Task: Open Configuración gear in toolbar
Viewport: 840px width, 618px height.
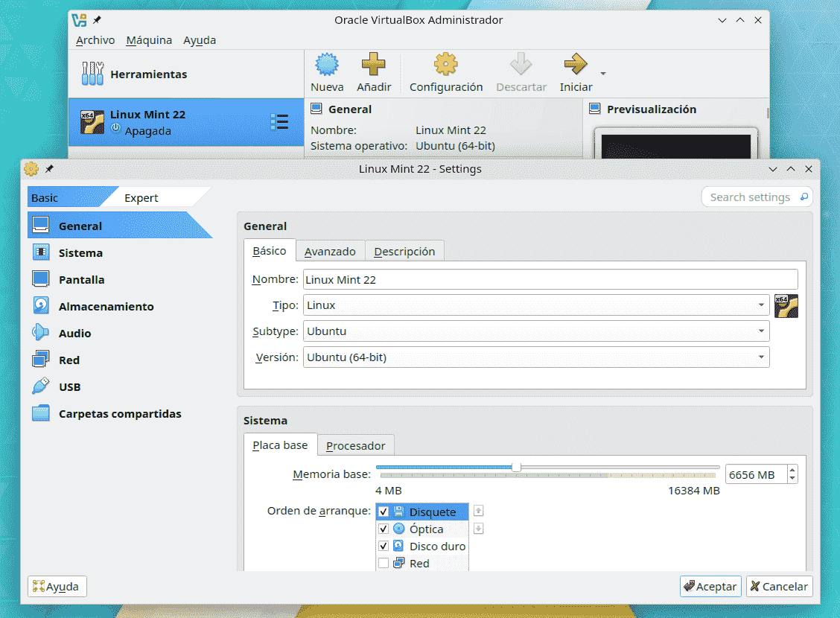Action: (x=446, y=64)
